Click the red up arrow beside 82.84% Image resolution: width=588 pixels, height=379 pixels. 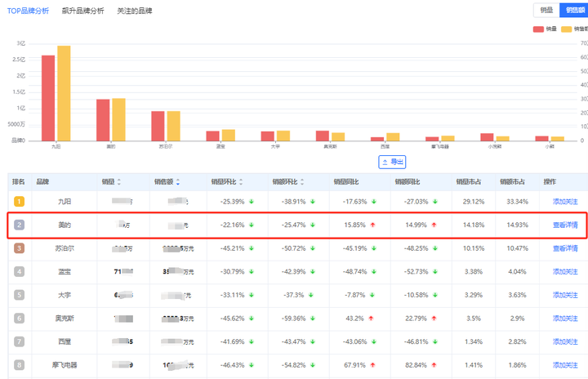tap(434, 365)
